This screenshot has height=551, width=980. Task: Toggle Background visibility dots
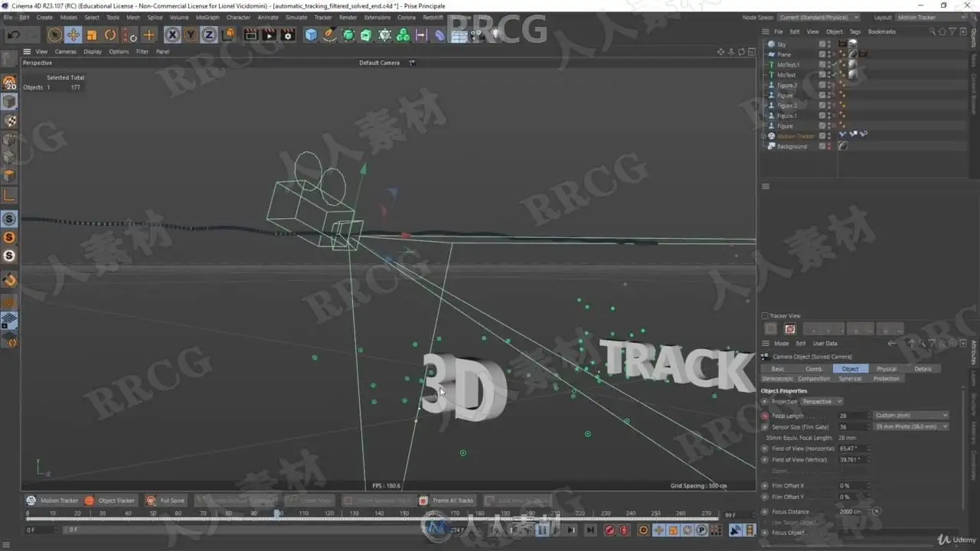click(x=829, y=146)
